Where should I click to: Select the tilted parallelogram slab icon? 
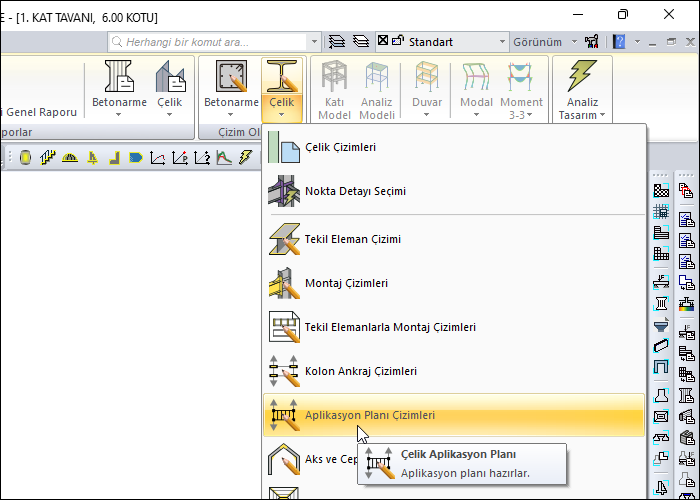(x=661, y=346)
